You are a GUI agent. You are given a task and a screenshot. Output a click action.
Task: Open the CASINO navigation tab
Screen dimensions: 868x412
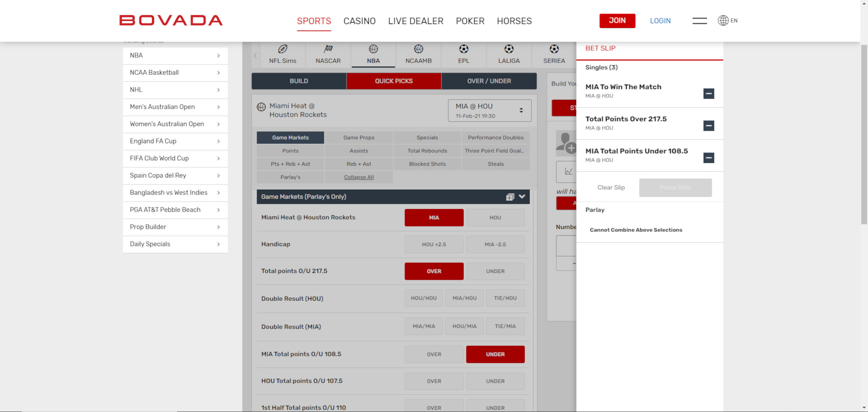click(359, 21)
